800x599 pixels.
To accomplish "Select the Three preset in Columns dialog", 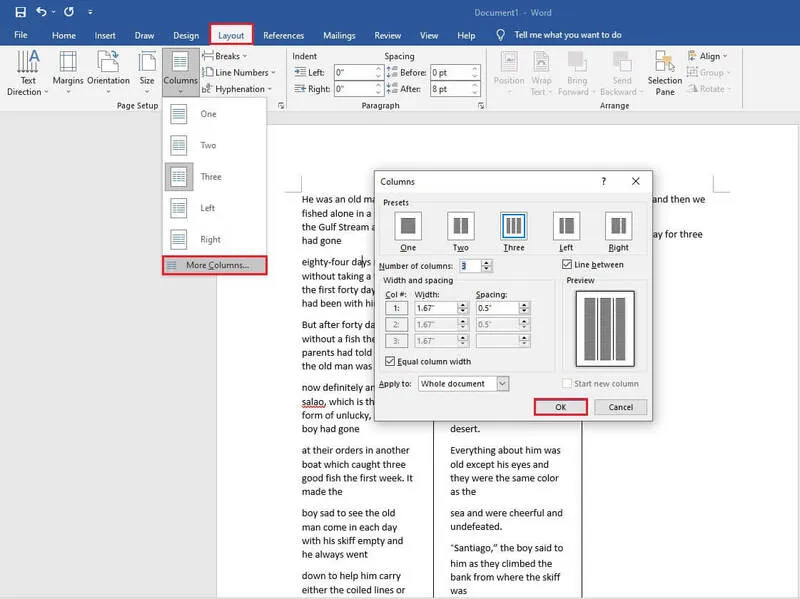I will pos(514,232).
